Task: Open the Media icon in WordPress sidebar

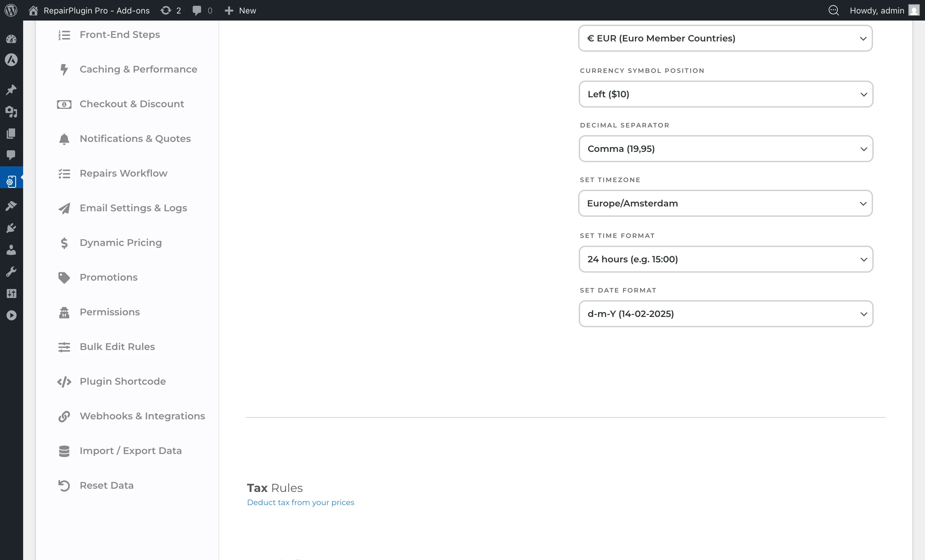Action: [x=11, y=111]
